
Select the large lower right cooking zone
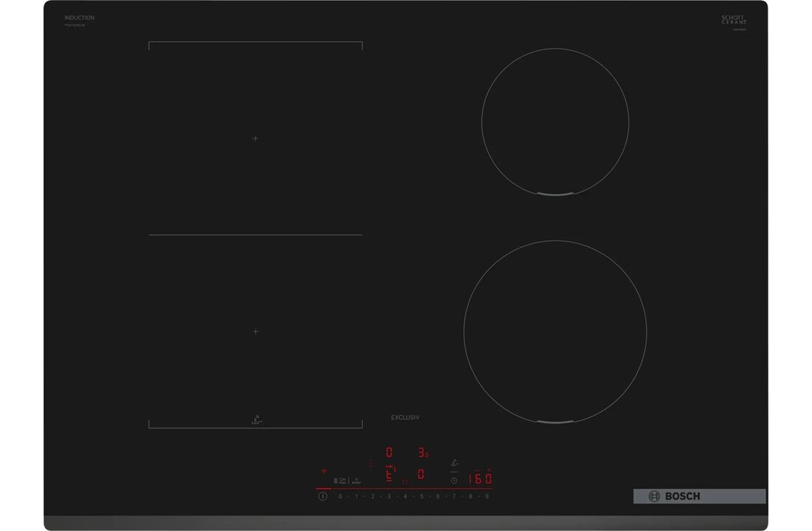coord(555,331)
